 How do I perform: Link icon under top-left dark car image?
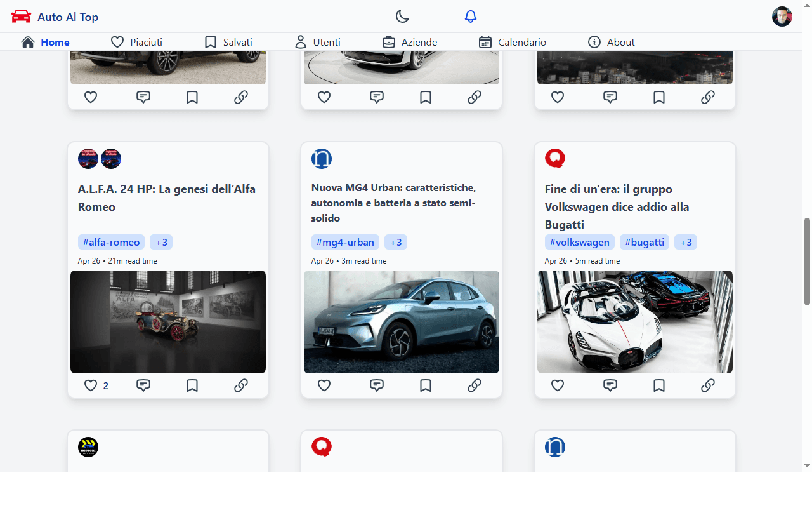click(x=241, y=97)
